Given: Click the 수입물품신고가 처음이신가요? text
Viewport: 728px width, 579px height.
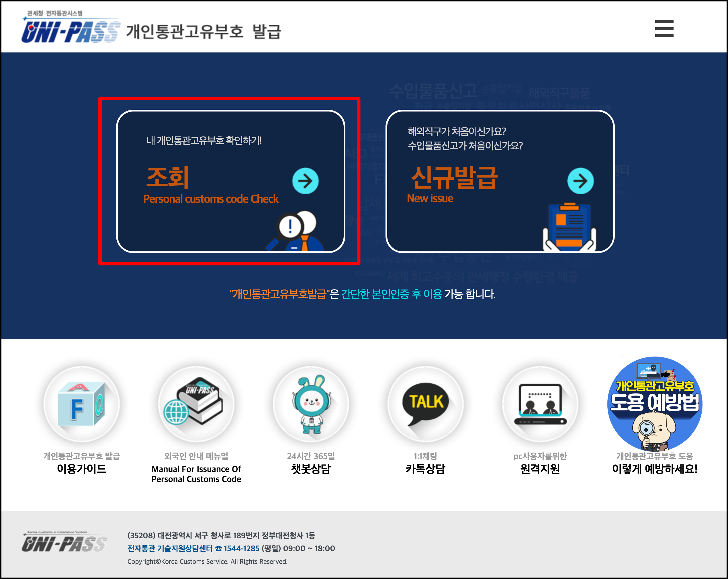Looking at the screenshot, I should pyautogui.click(x=465, y=146).
